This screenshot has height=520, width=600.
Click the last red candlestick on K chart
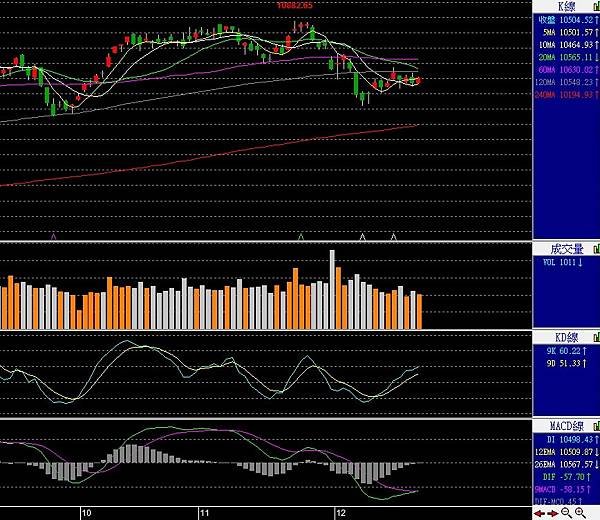(418, 80)
